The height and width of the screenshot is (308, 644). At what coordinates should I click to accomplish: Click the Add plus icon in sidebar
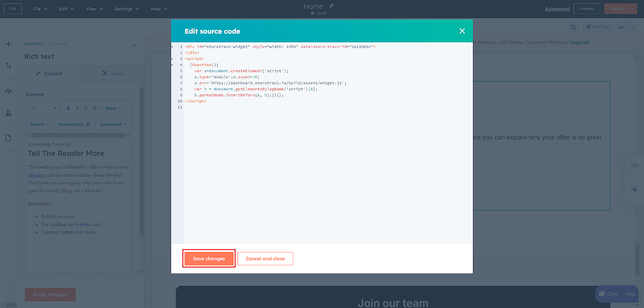8,44
